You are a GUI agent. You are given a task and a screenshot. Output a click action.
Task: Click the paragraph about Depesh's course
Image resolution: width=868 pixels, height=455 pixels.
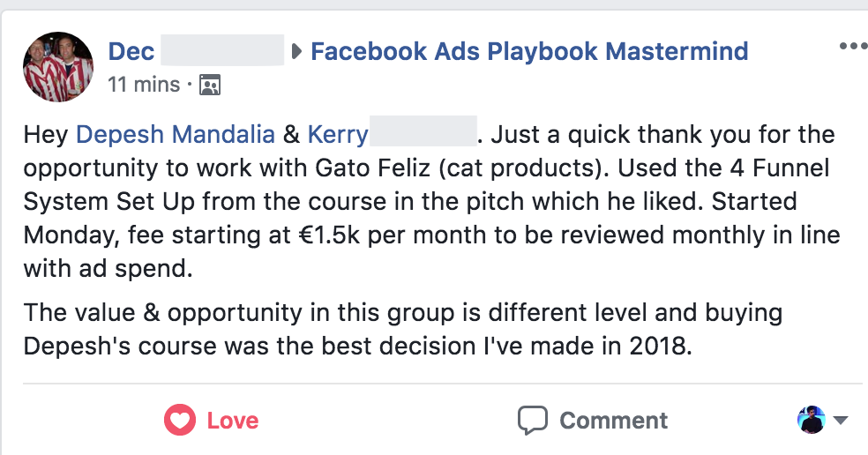click(403, 329)
